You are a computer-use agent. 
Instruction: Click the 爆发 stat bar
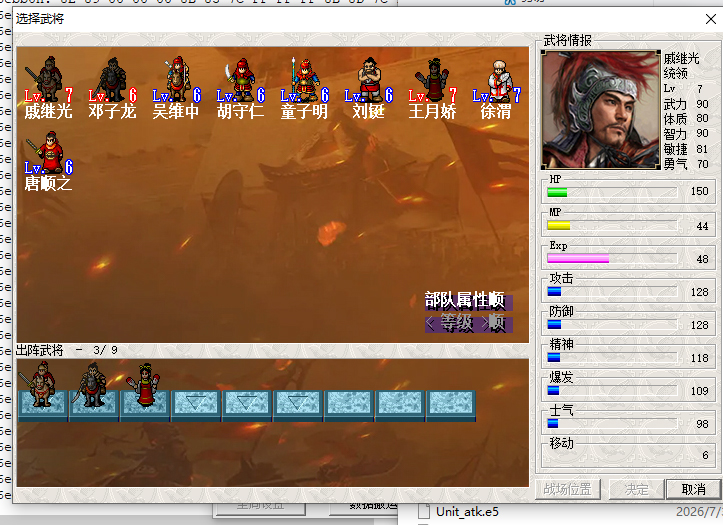612,391
